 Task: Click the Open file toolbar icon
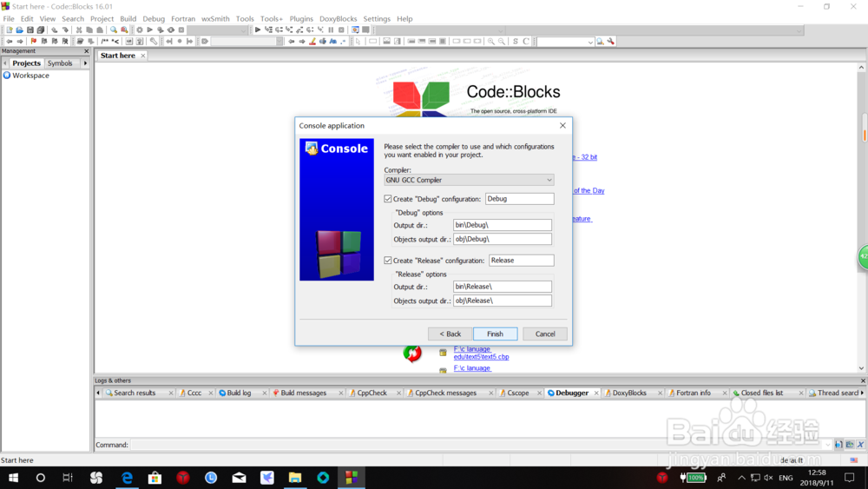click(19, 30)
